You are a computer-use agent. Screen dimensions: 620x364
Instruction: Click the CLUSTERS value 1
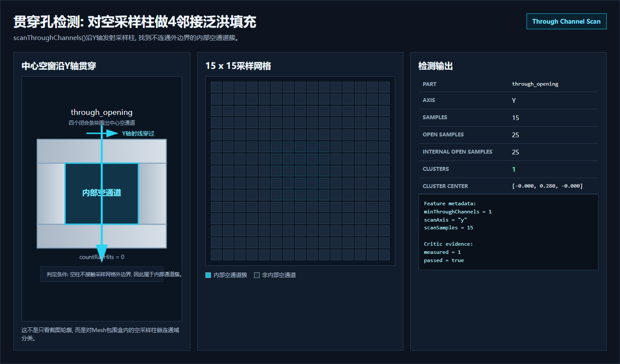(514, 169)
